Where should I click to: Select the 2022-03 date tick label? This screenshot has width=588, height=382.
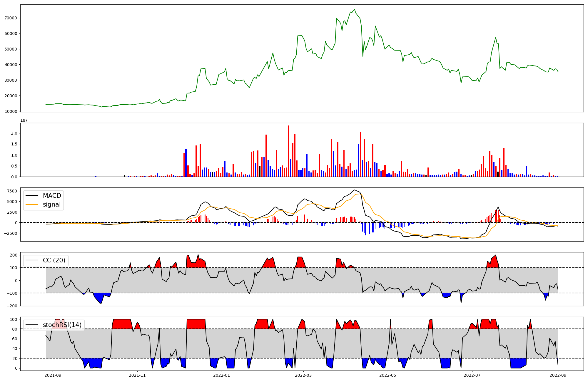(303, 375)
